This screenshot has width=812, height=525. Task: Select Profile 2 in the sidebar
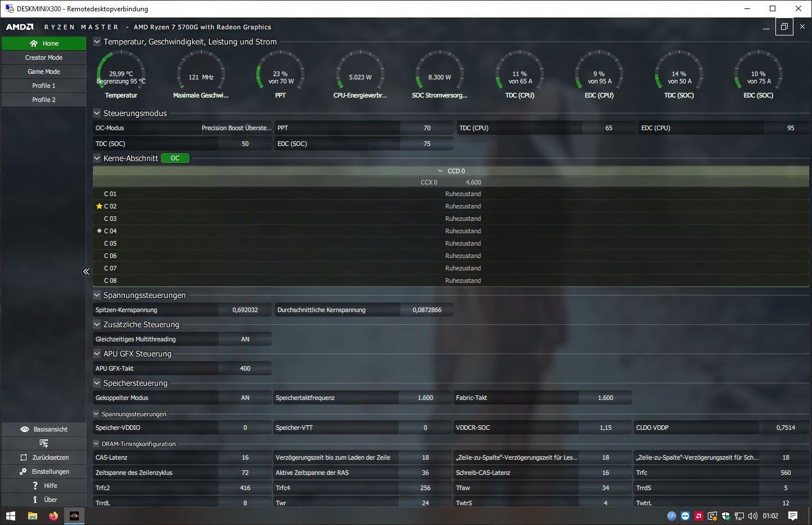click(x=43, y=100)
